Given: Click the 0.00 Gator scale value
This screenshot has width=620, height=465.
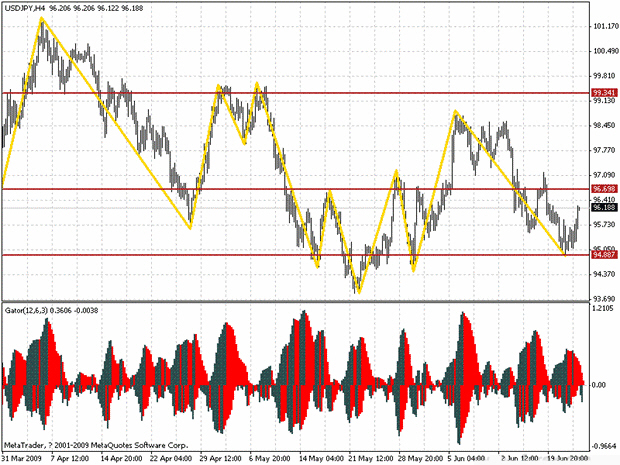Looking at the screenshot, I should coord(599,385).
